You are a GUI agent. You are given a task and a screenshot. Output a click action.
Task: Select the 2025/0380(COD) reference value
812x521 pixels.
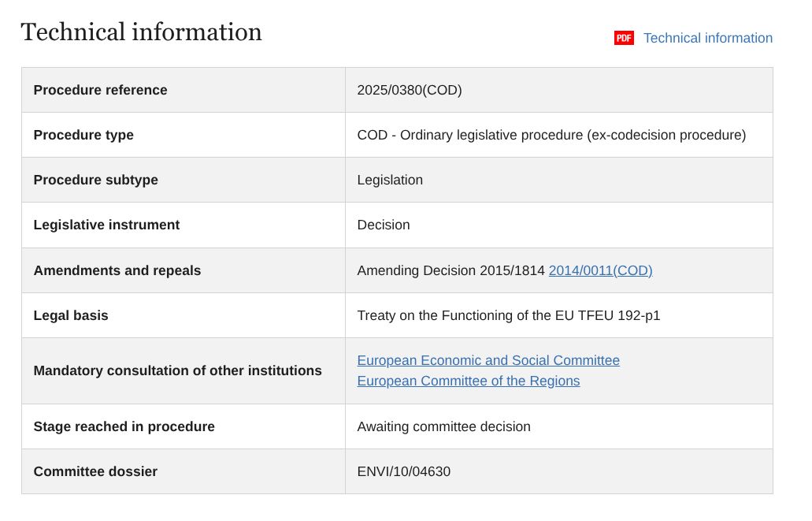[x=410, y=90]
